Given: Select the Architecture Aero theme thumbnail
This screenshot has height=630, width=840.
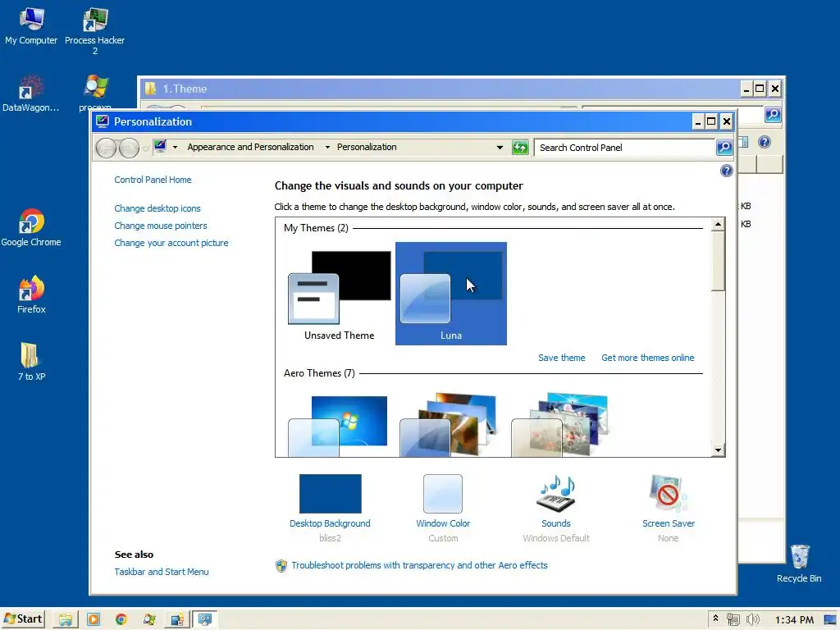Looking at the screenshot, I should click(450, 424).
